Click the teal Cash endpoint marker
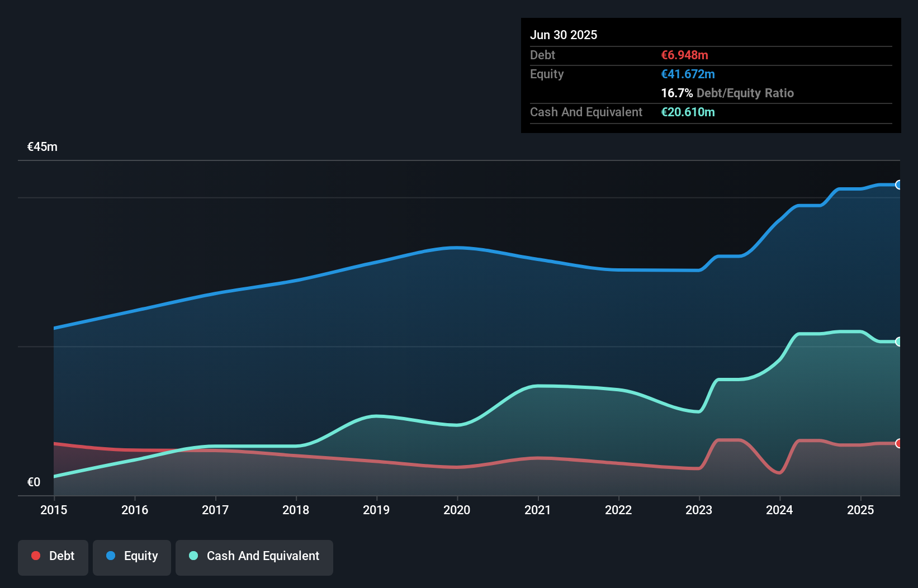Screen dimensions: 918x588 tap(898, 342)
